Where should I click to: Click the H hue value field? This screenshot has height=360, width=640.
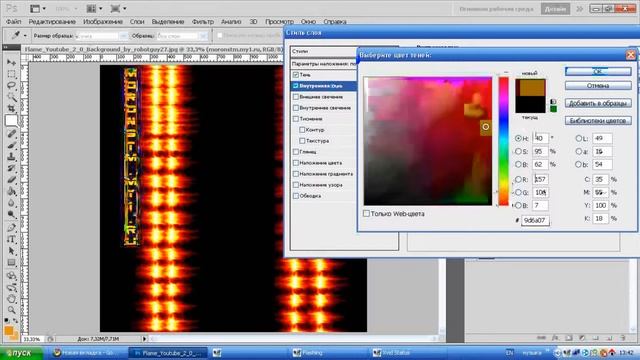coord(540,138)
